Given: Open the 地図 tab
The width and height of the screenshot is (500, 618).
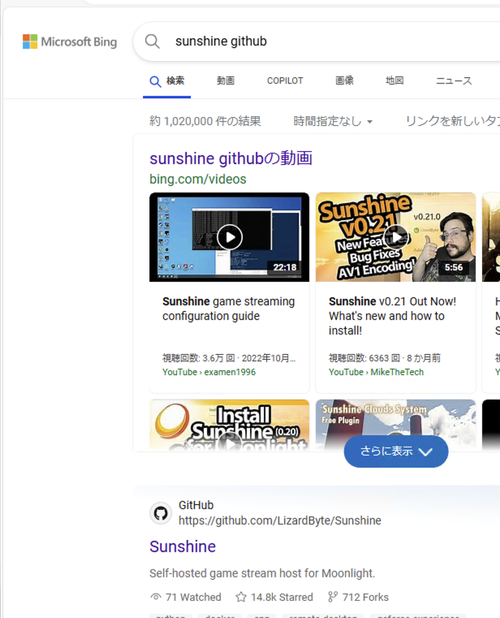Looking at the screenshot, I should tap(394, 80).
